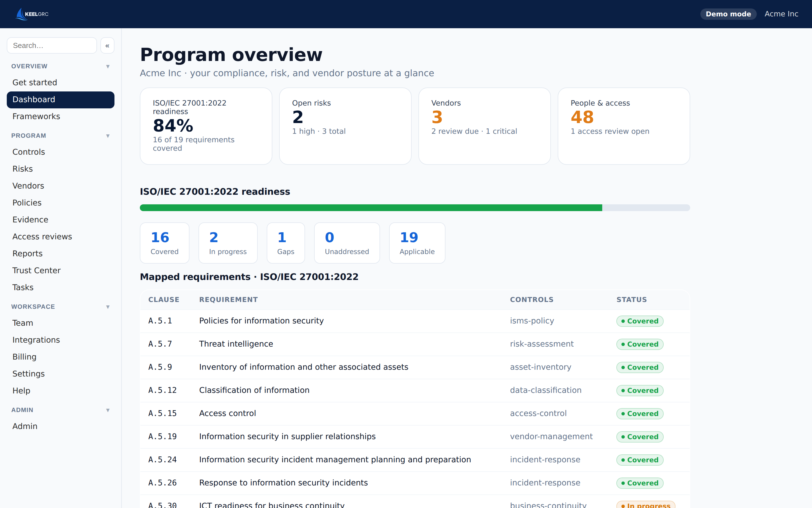Open Help page
812x508 pixels.
coord(60,391)
